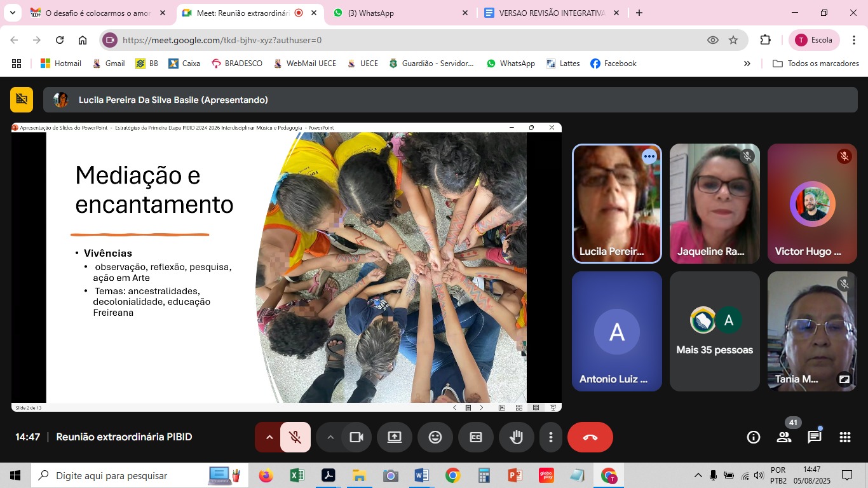The width and height of the screenshot is (868, 488).
Task: Show the participants list with 41 badge
Action: pyautogui.click(x=783, y=437)
